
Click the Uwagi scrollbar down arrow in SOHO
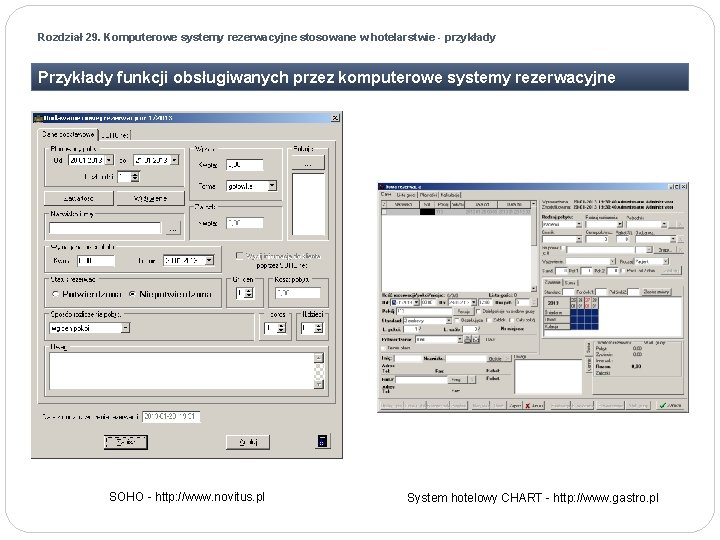pos(319,384)
